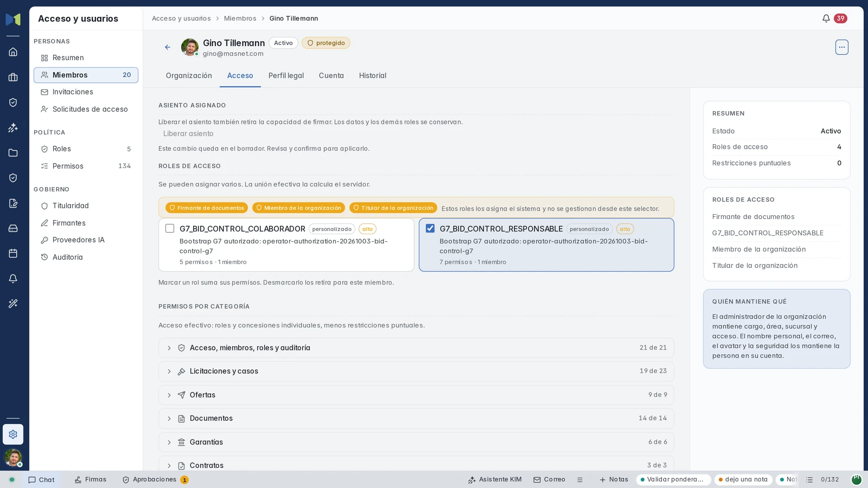Expand the Ofertas permissions category
Viewport: 868px width, 488px height.
[x=416, y=395]
